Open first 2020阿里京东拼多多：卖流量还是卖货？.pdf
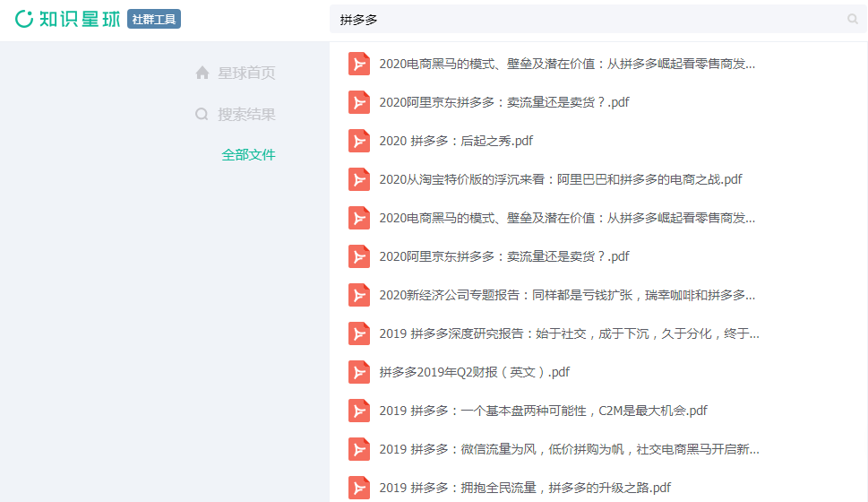Viewport: 868px width, 502px height. point(503,102)
